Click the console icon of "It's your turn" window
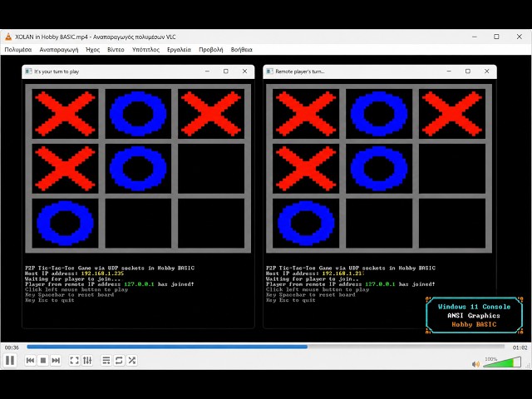The image size is (532, 399). 28,71
